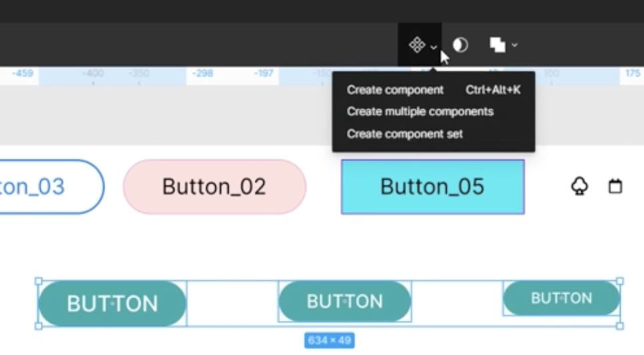Screen dimensions: 644x355
Task: Open the boolean operations dropdown chevron
Action: click(515, 45)
